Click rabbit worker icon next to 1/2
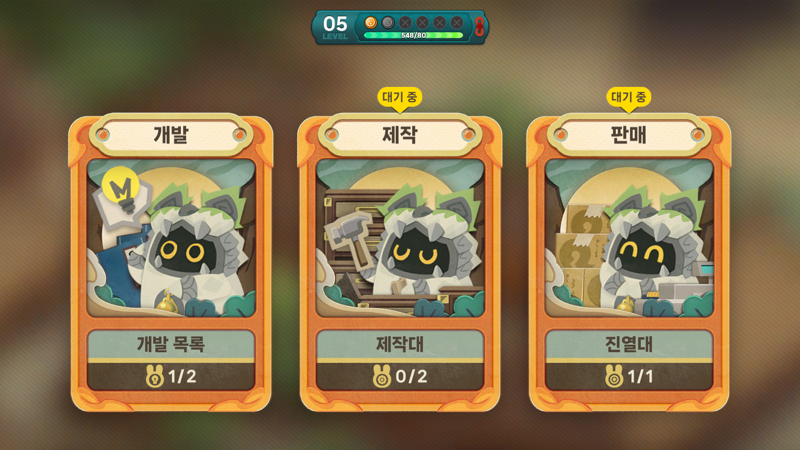This screenshot has width=800, height=450. pyautogui.click(x=155, y=377)
